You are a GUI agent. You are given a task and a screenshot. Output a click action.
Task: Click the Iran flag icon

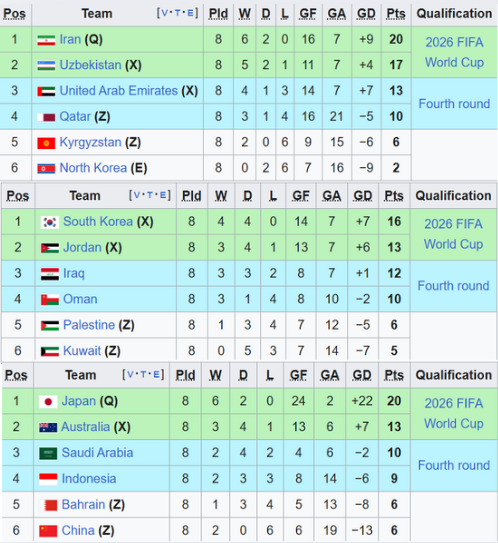pos(46,40)
